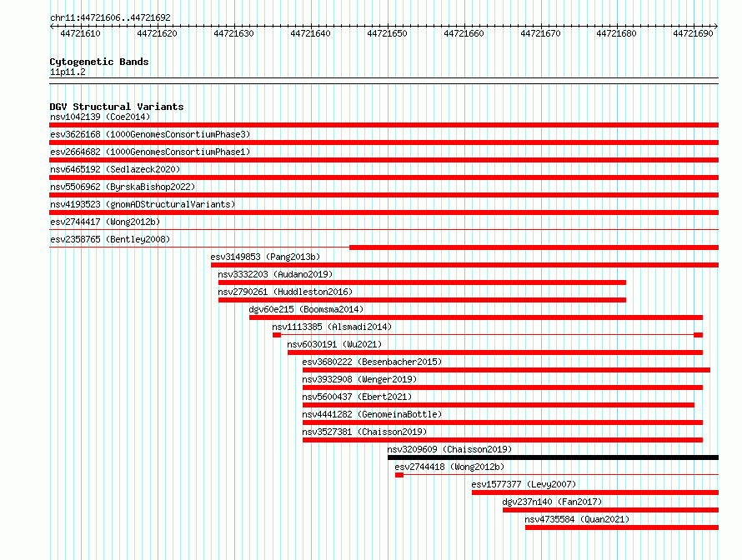Click the small red block under esv2744418
Screen dimensions: 742x560
[399, 475]
